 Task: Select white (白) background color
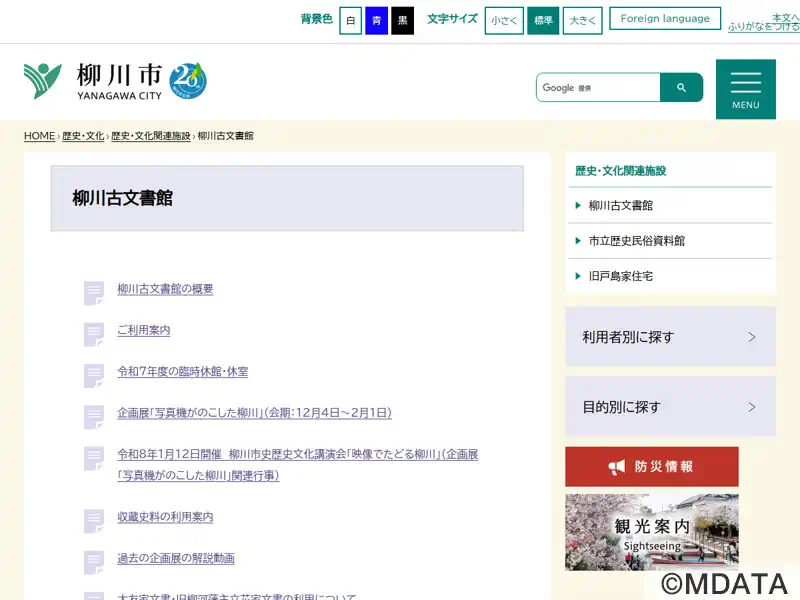[x=350, y=20]
